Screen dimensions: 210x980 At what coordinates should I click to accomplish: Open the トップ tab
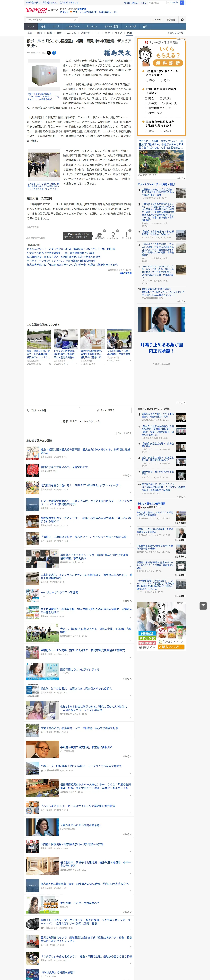click(x=31, y=27)
